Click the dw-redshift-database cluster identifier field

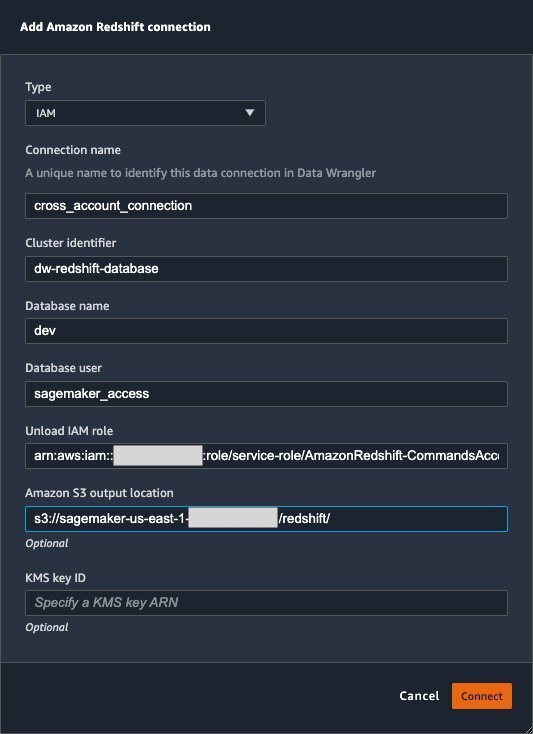tap(266, 269)
